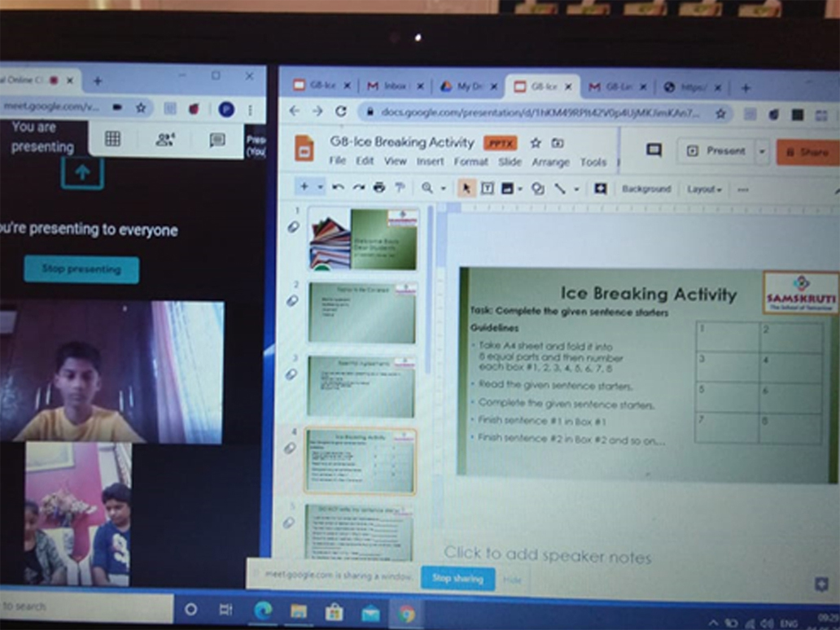Bookmark the meet.google.com page with star
The image size is (840, 630).
(x=141, y=107)
